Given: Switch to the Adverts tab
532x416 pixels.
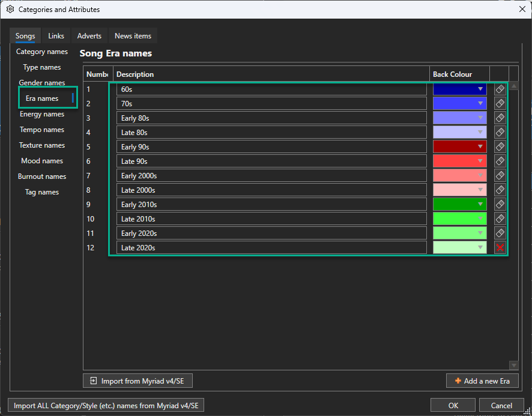Looking at the screenshot, I should coord(89,35).
